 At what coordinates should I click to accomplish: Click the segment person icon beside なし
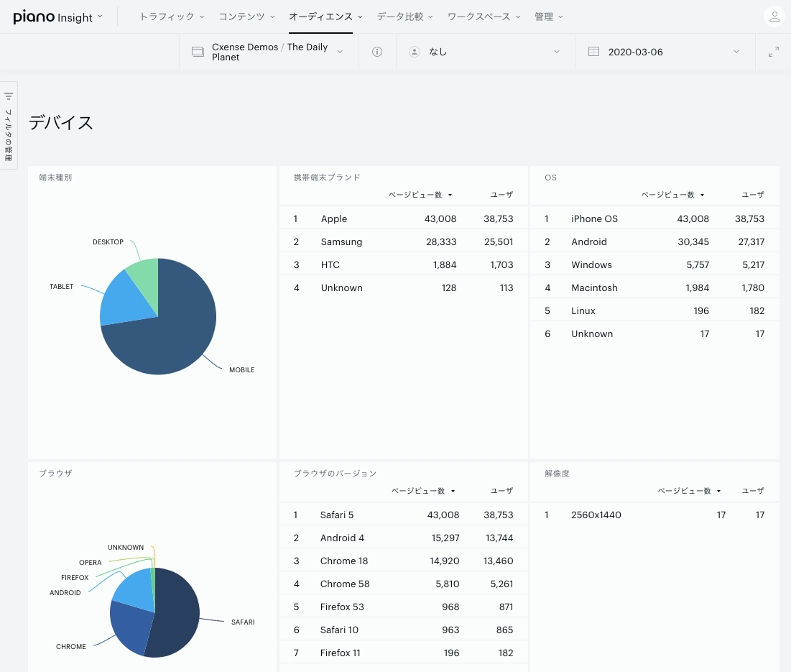[414, 52]
